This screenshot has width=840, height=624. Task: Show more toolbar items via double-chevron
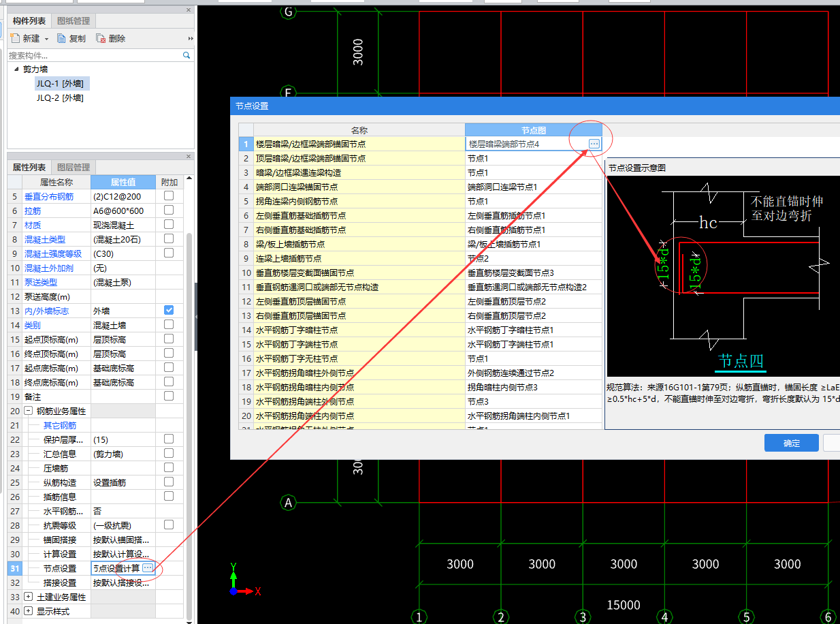[x=191, y=39]
